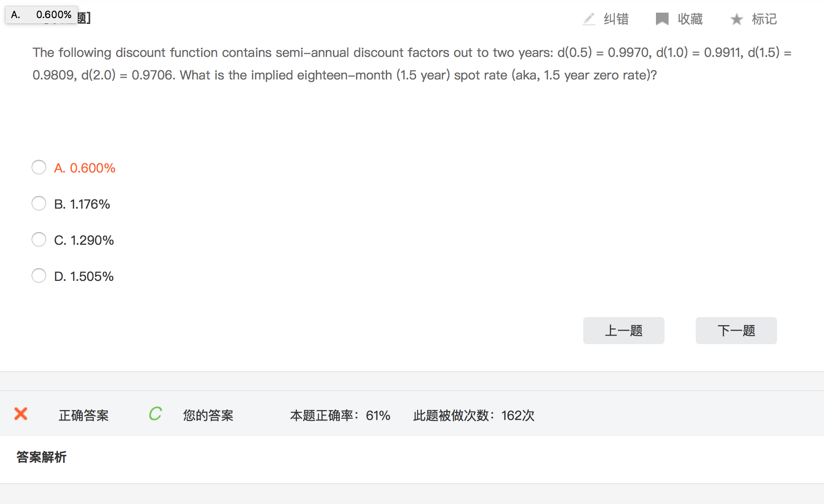The width and height of the screenshot is (824, 504).
Task: Click the star mark icon
Action: 736,19
